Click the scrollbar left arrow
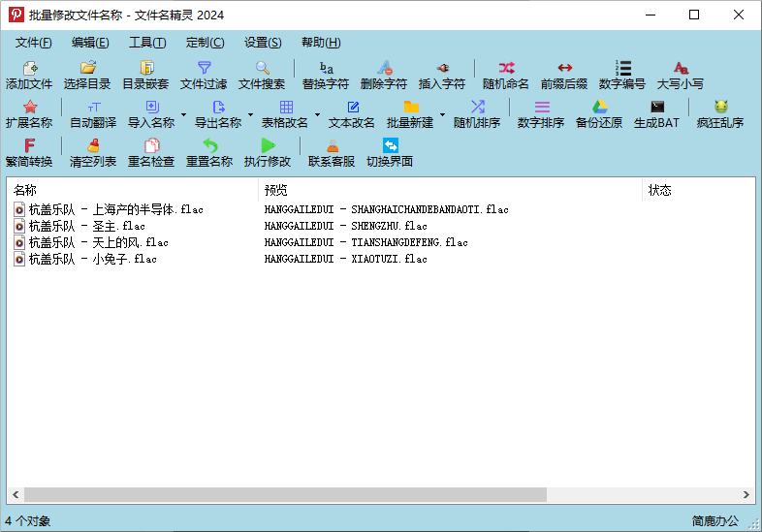 pyautogui.click(x=16, y=494)
